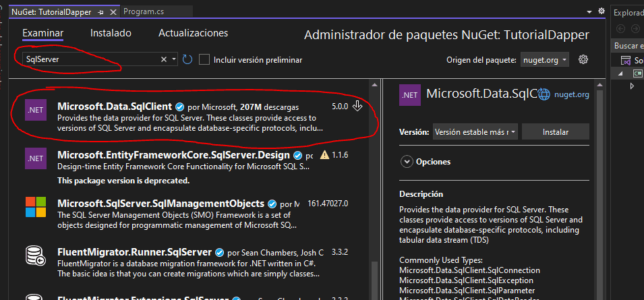Refresh the package search results
The height and width of the screenshot is (300, 644).
point(187,60)
